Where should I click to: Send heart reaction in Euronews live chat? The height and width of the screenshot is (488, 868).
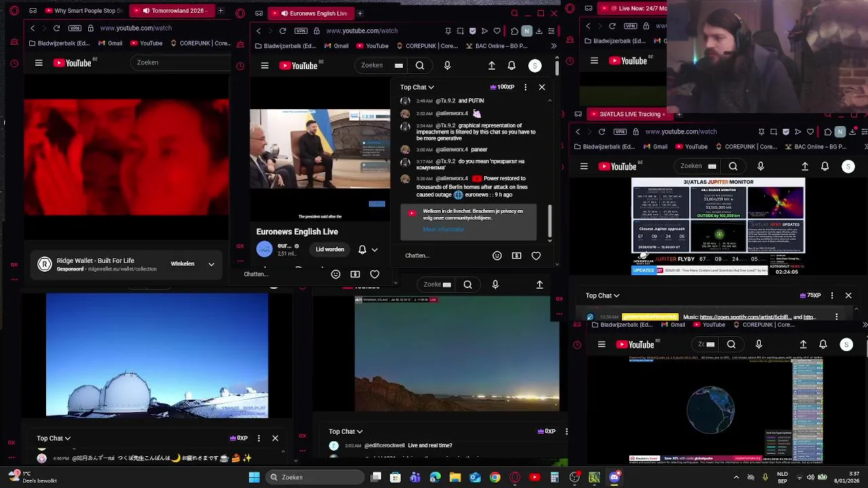[x=536, y=256]
